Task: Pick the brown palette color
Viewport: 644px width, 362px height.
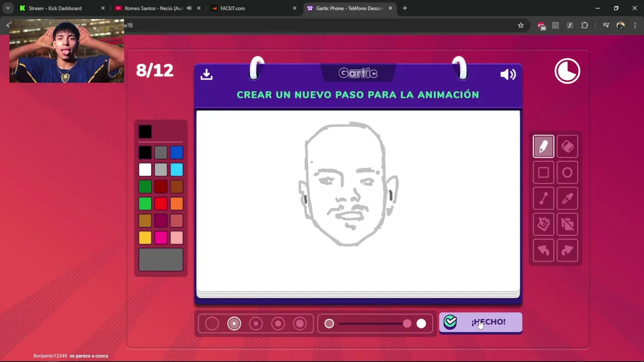Action: (177, 187)
